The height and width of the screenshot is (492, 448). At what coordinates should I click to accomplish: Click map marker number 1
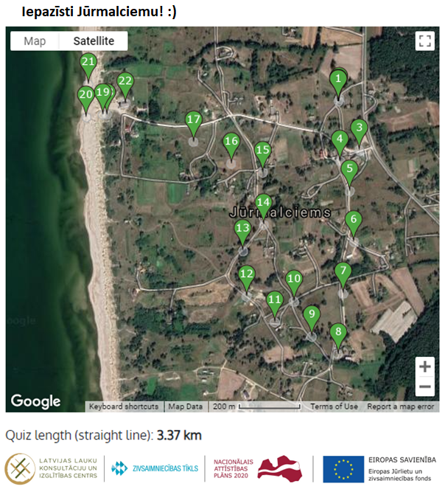tap(338, 80)
